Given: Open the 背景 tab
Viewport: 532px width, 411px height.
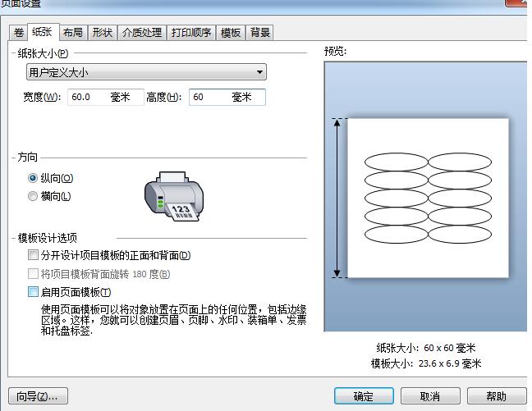Looking at the screenshot, I should pos(260,33).
